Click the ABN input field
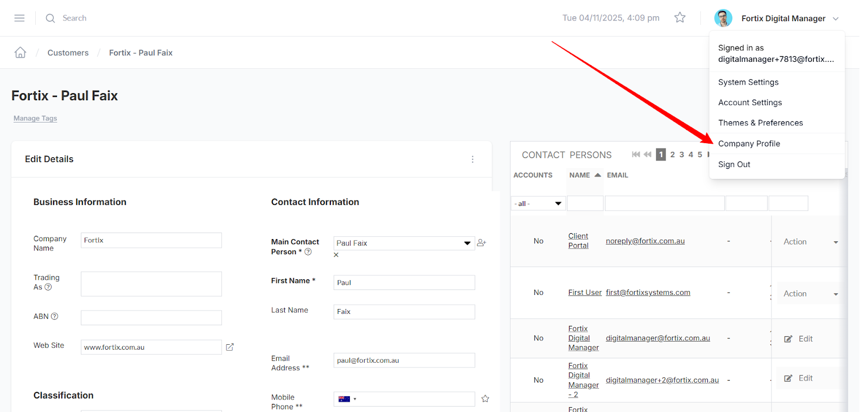The width and height of the screenshot is (868, 412). (x=151, y=318)
